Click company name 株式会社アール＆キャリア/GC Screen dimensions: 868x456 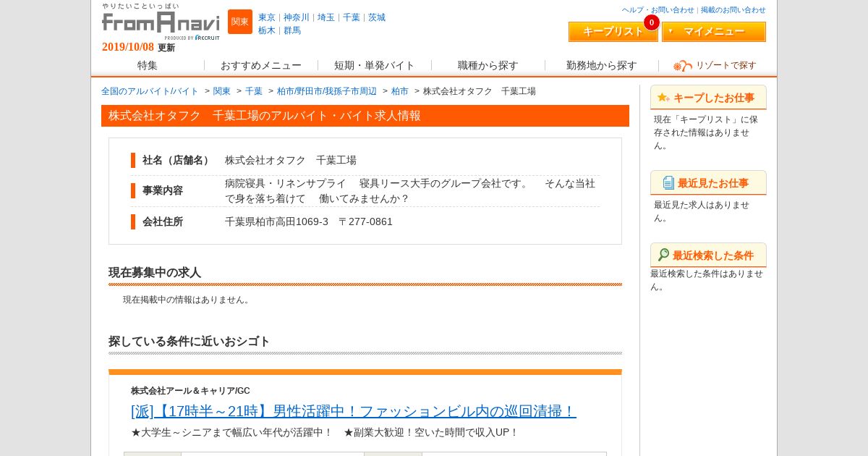[x=190, y=391]
